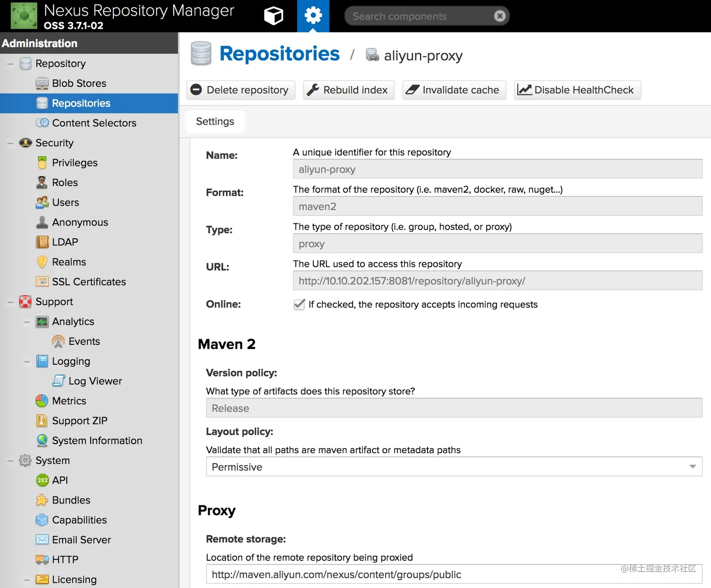Click the Rebuild index button
The width and height of the screenshot is (711, 588).
(x=348, y=90)
